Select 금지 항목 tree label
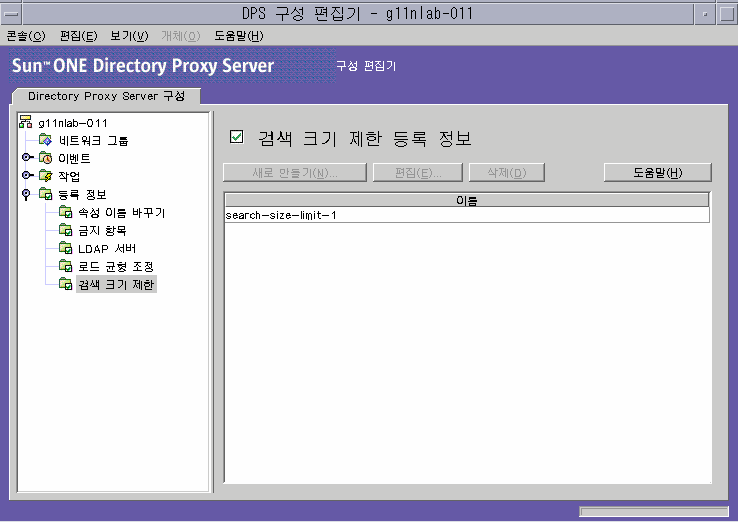The image size is (738, 522). tap(102, 230)
